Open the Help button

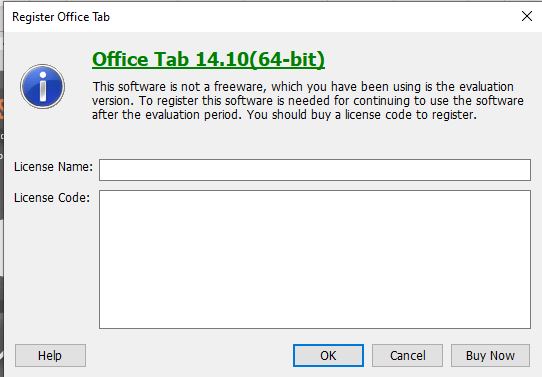click(x=50, y=355)
